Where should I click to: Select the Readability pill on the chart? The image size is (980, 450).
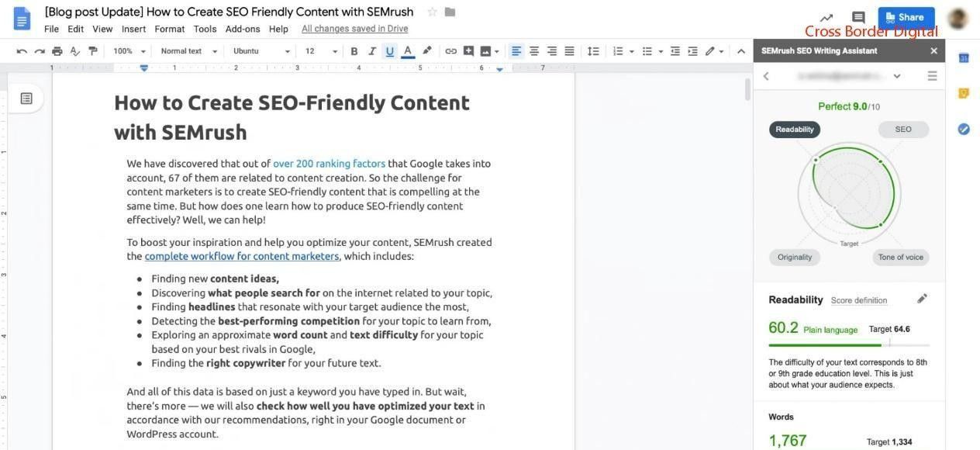coord(795,130)
